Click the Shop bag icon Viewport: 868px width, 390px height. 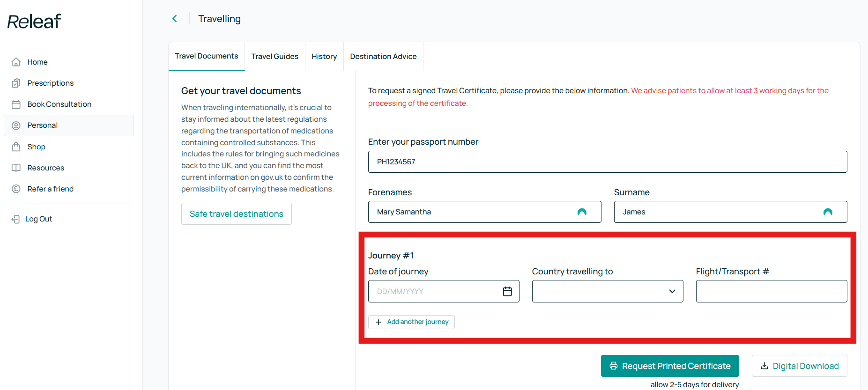16,147
